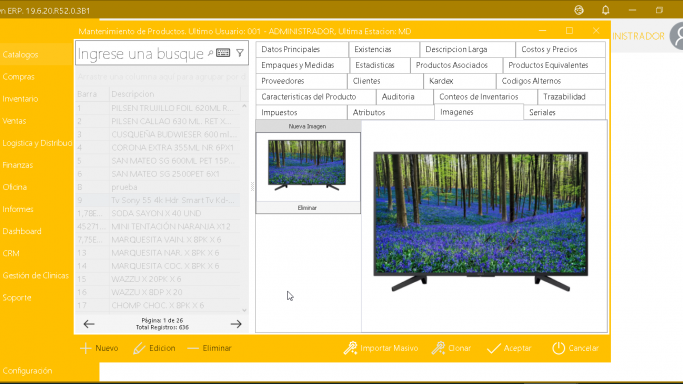Click the Edicion button
The width and height of the screenshot is (683, 384).
[154, 348]
